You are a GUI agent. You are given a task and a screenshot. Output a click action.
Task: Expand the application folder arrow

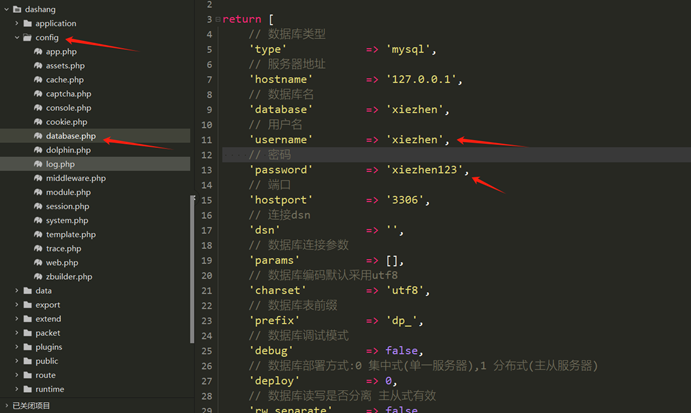click(16, 23)
